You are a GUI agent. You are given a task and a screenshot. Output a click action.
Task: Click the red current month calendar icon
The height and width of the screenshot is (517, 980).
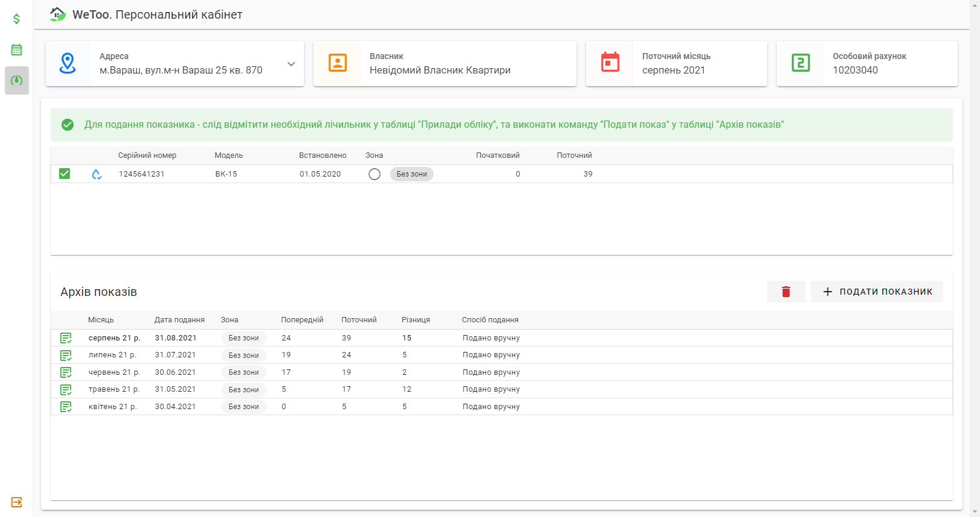pyautogui.click(x=610, y=62)
